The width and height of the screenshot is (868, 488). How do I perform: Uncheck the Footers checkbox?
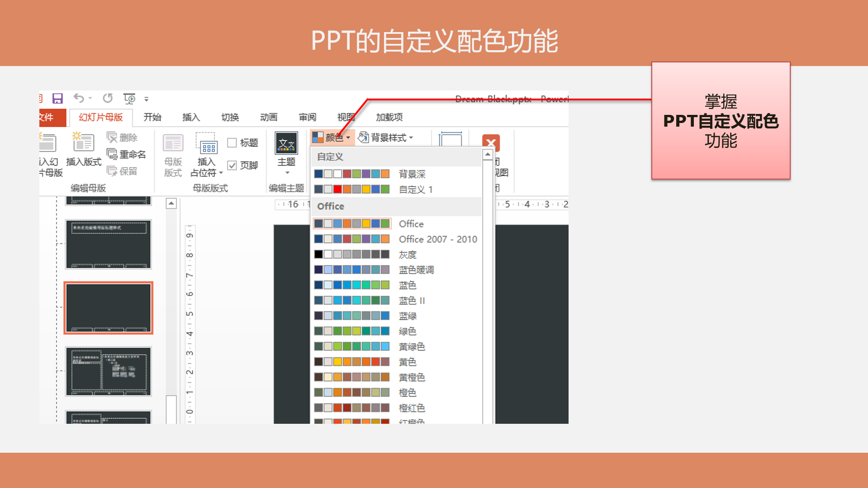pos(232,166)
